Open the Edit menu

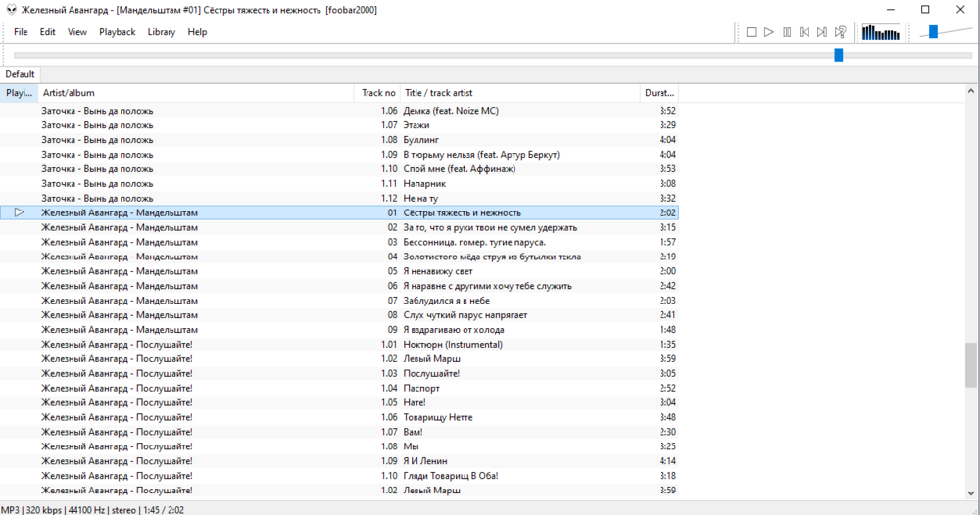47,32
